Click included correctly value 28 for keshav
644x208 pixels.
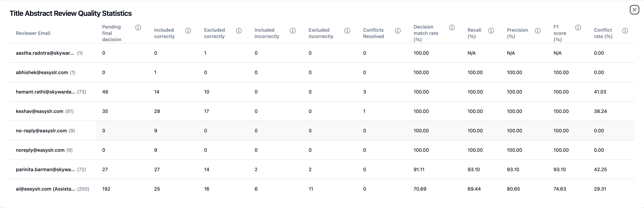pyautogui.click(x=157, y=111)
